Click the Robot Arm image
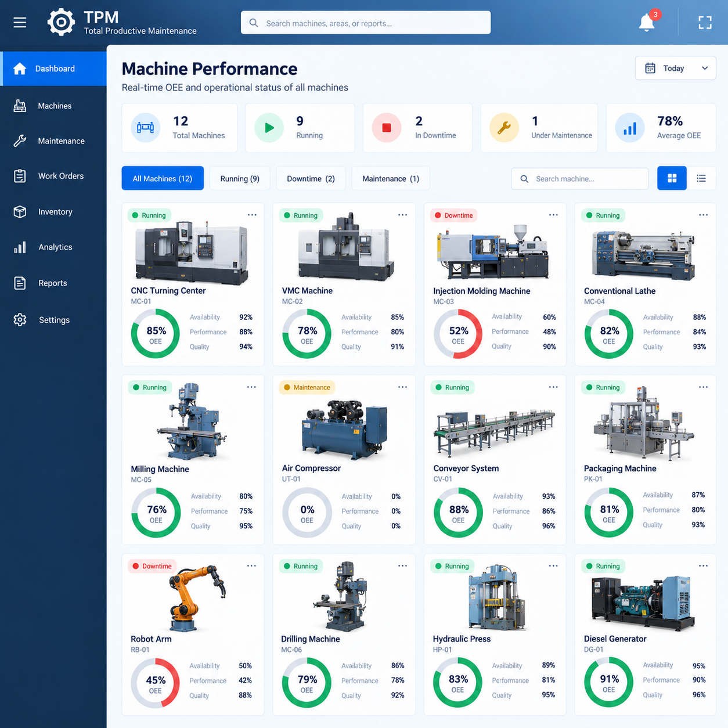Viewport: 728px width, 728px height. pyautogui.click(x=196, y=597)
